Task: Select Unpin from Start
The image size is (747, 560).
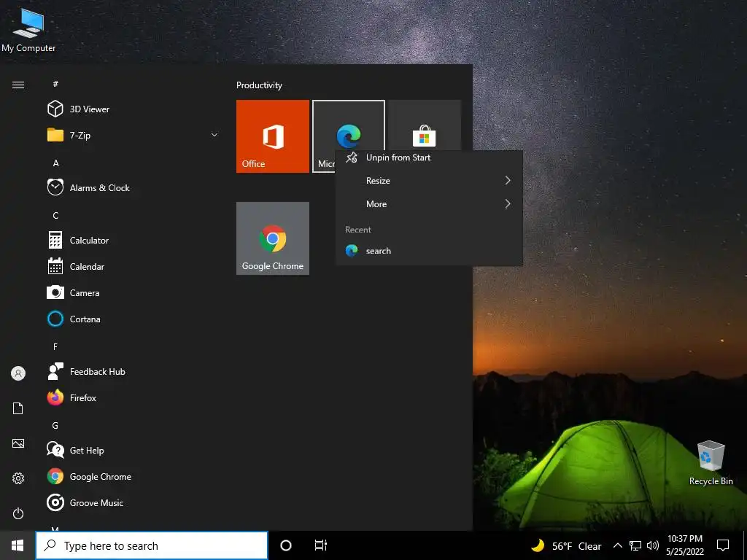Action: tap(429, 157)
